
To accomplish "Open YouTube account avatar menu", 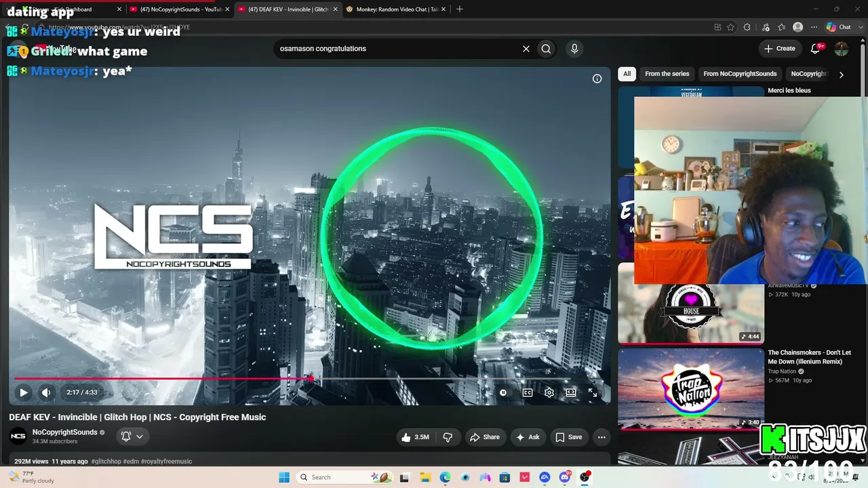I will 841,49.
